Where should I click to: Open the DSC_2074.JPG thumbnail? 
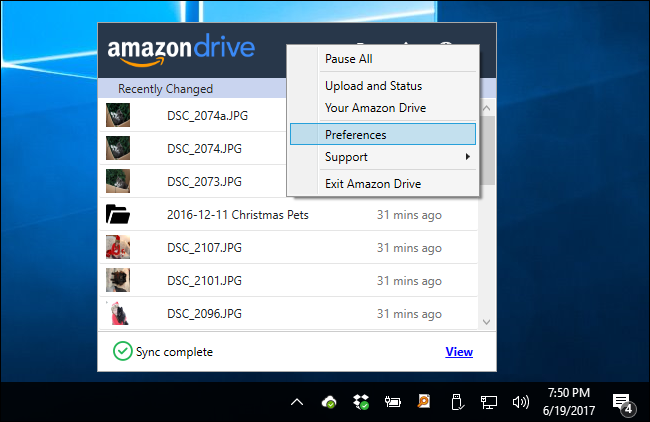pos(118,148)
